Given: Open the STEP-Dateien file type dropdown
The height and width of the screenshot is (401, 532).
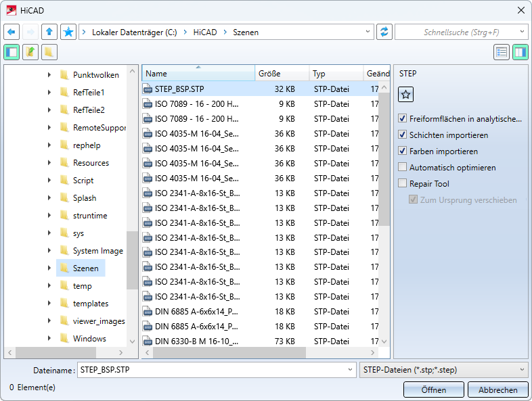Looking at the screenshot, I should point(522,369).
